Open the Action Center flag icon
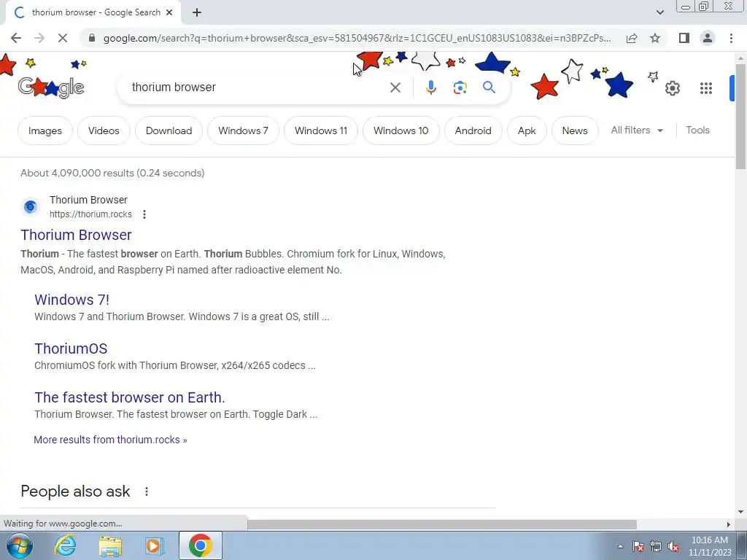The width and height of the screenshot is (747, 560). (x=638, y=547)
